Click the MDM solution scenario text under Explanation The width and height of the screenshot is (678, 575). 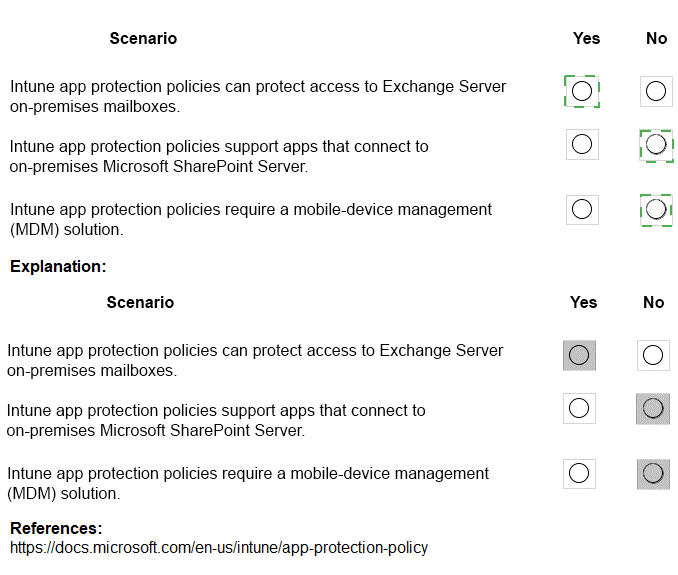pyautogui.click(x=248, y=483)
